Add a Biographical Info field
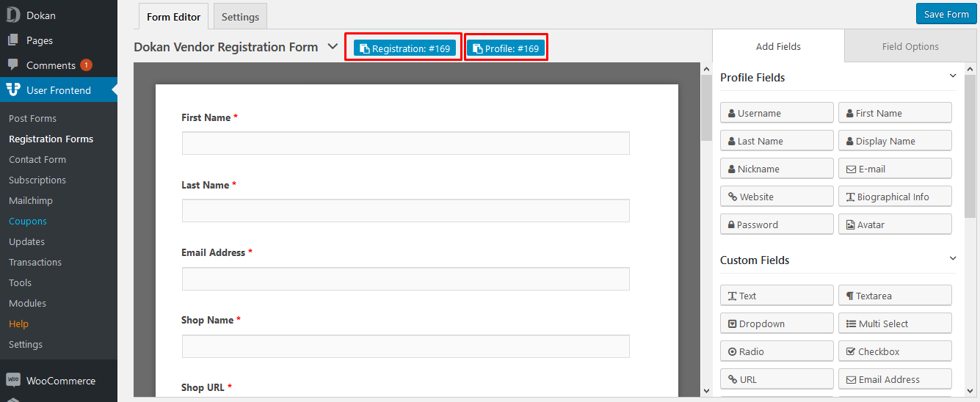The height and width of the screenshot is (402, 980). [x=895, y=197]
